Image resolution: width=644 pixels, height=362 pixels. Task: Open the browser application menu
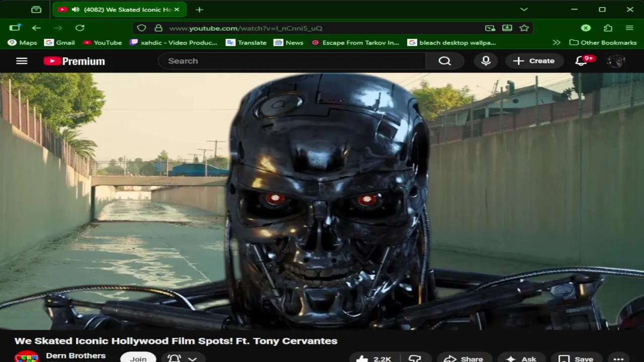coord(629,28)
